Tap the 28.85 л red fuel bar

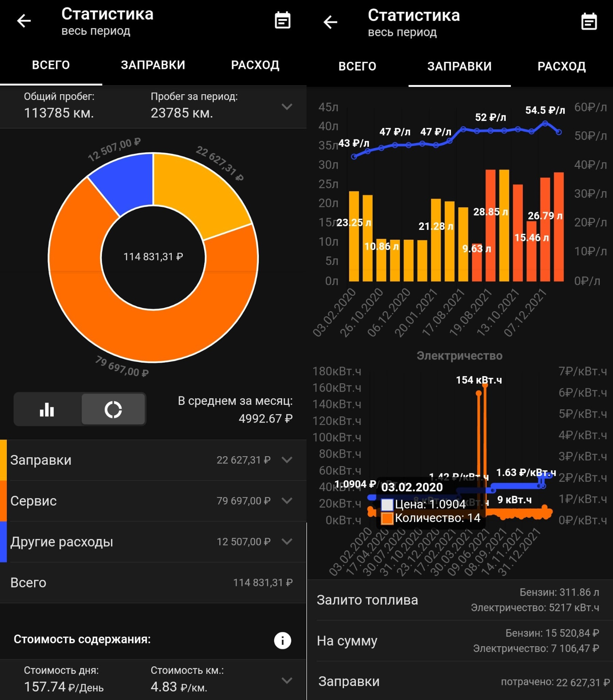[x=490, y=225]
